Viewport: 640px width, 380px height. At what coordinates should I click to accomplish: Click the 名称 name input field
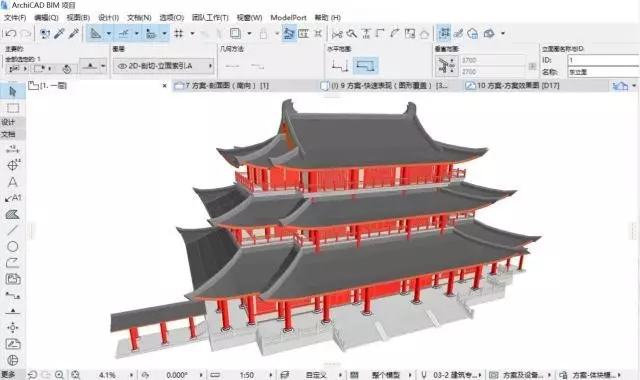(x=603, y=72)
